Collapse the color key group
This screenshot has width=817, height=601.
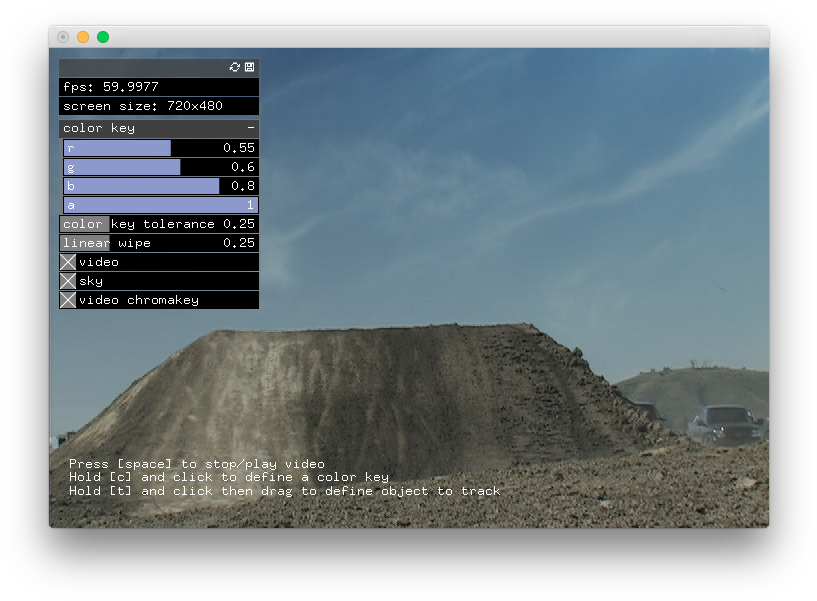pyautogui.click(x=251, y=128)
